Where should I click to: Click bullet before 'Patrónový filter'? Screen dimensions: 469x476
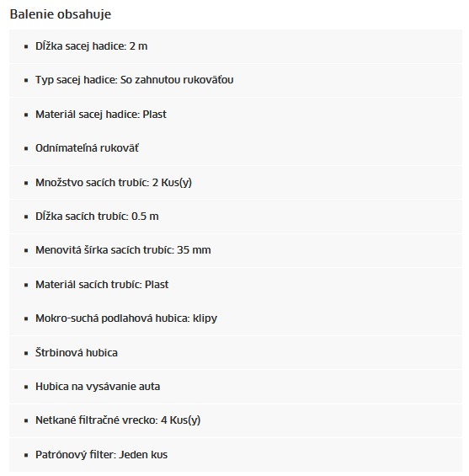click(x=26, y=455)
